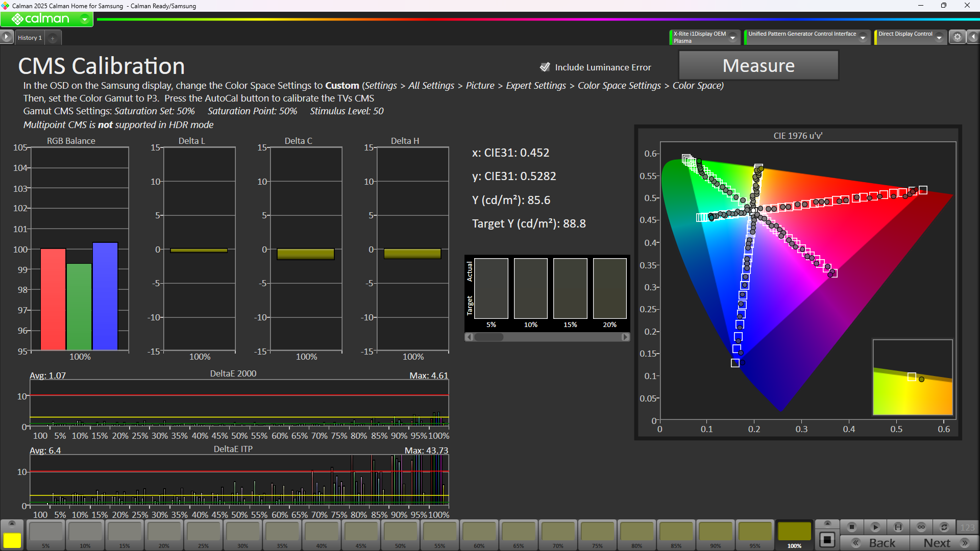This screenshot has width=980, height=551.
Task: Toggle the 123 numeric display button
Action: (x=967, y=528)
